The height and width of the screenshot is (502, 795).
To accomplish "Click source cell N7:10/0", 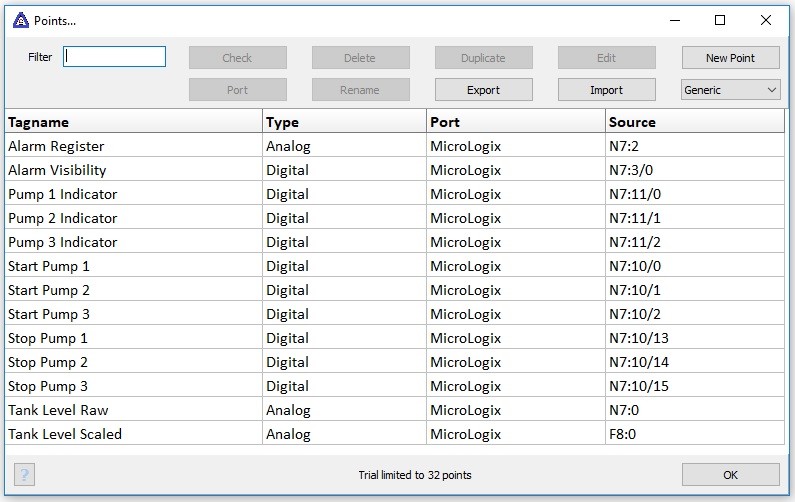I will [695, 266].
